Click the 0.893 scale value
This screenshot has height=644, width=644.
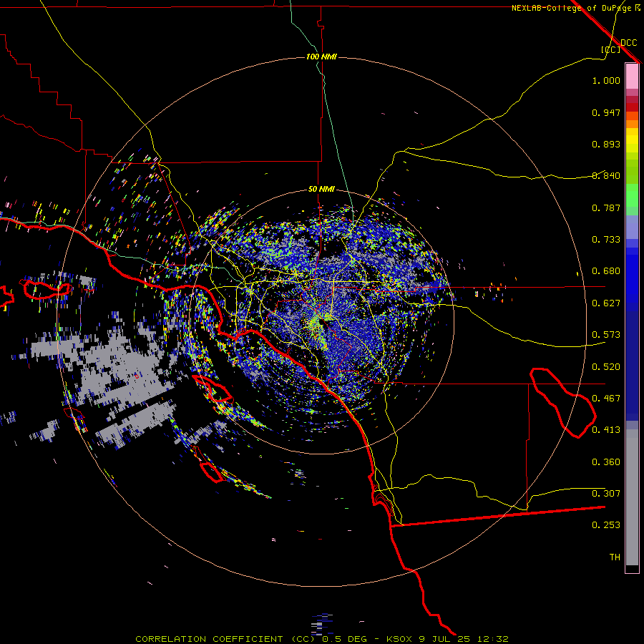[606, 144]
